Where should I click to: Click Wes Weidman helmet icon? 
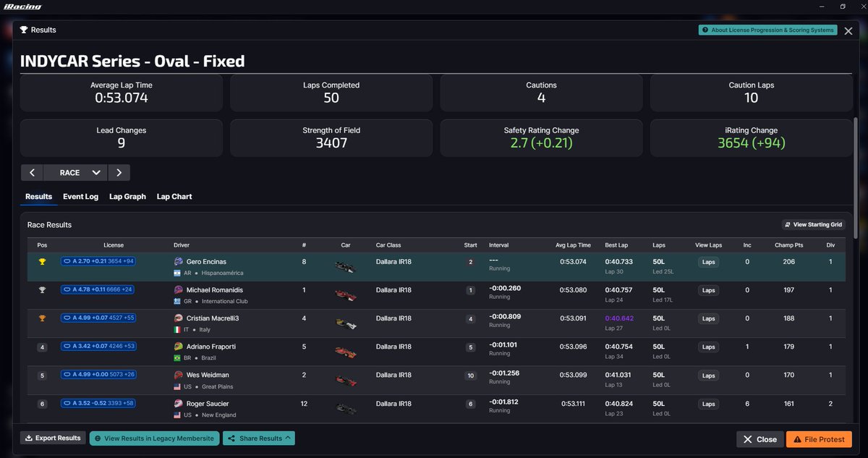[x=179, y=375]
